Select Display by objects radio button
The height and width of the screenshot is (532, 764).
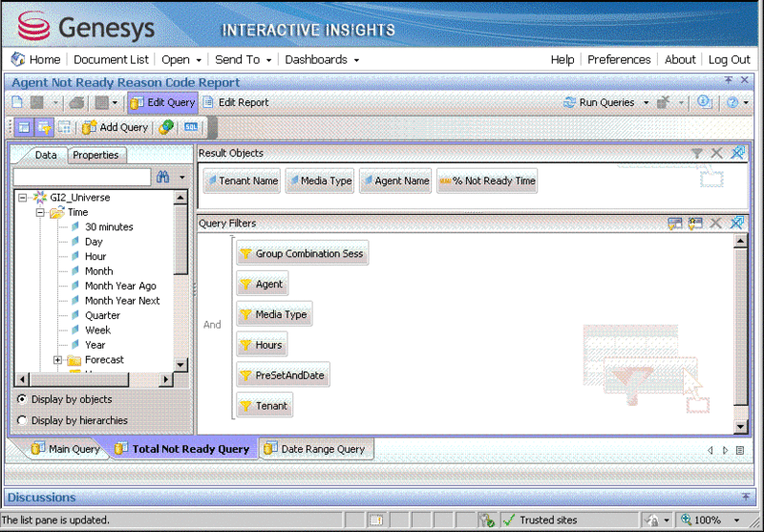point(22,399)
